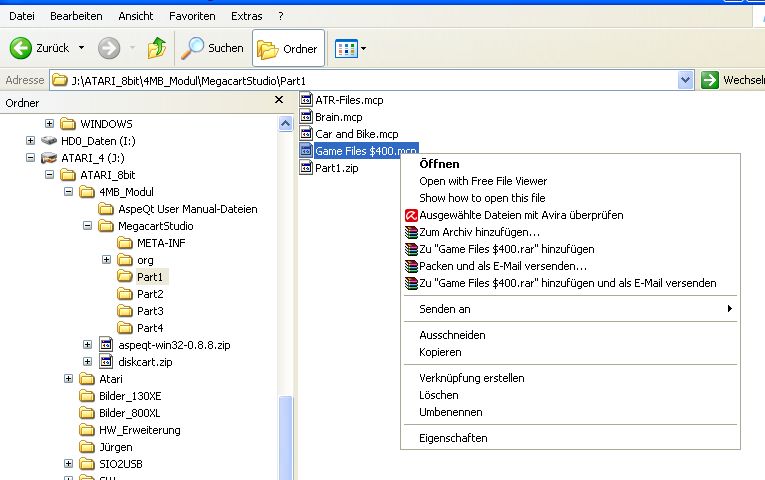
Task: Open the ? help menu
Action: (x=281, y=16)
